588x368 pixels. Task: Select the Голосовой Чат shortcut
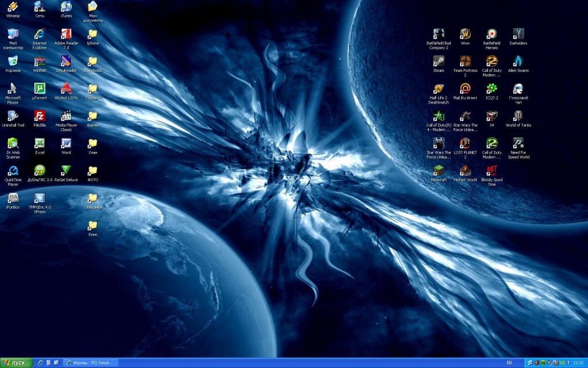[519, 94]
